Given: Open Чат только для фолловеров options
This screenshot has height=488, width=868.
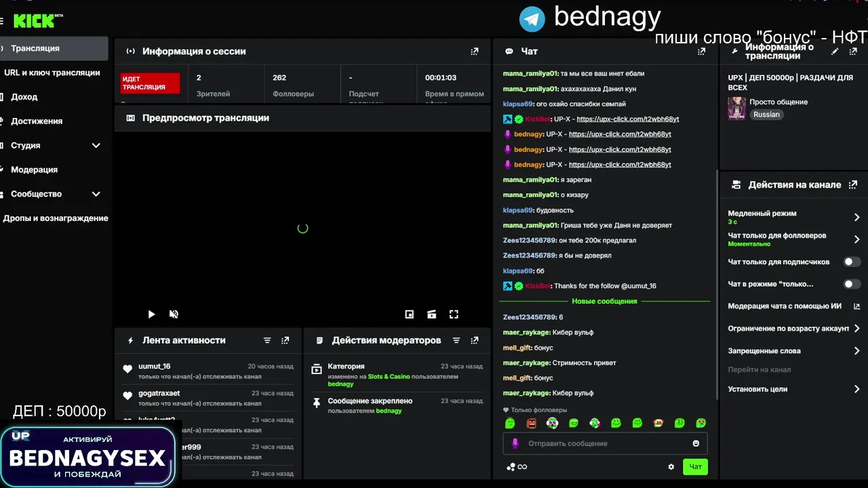Looking at the screenshot, I should click(793, 239).
